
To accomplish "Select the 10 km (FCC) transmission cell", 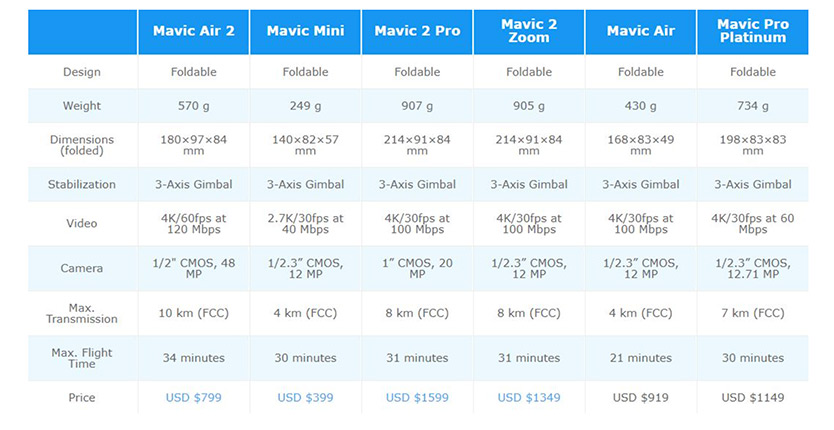I will 194,313.
